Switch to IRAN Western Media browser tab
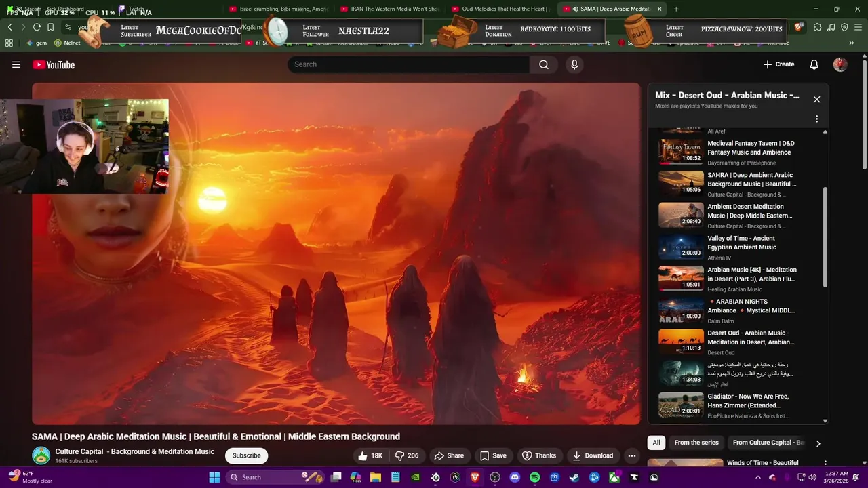 pos(390,9)
